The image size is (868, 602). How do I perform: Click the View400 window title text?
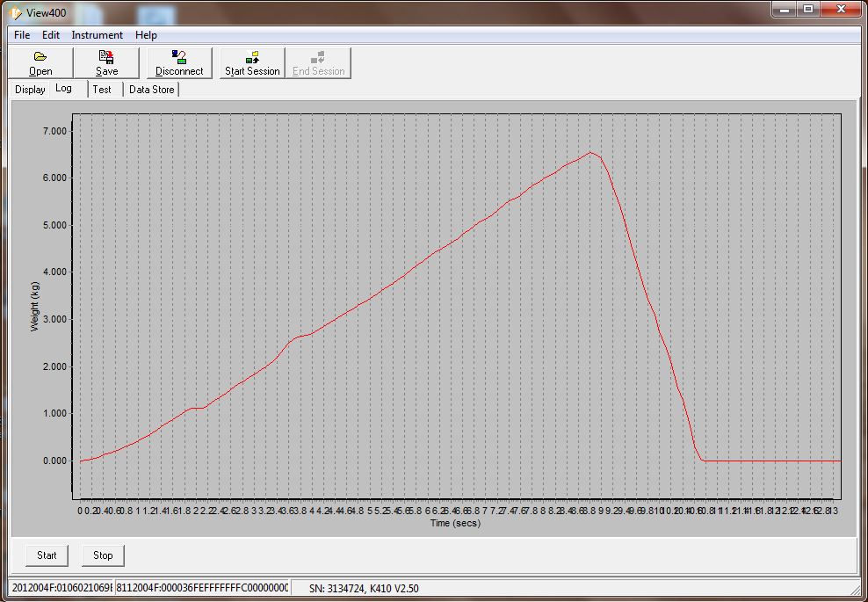(46, 11)
